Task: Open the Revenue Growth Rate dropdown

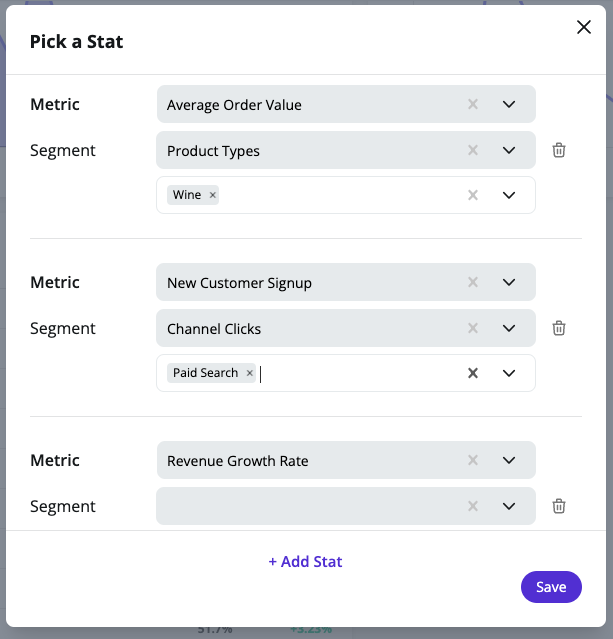Action: point(509,460)
